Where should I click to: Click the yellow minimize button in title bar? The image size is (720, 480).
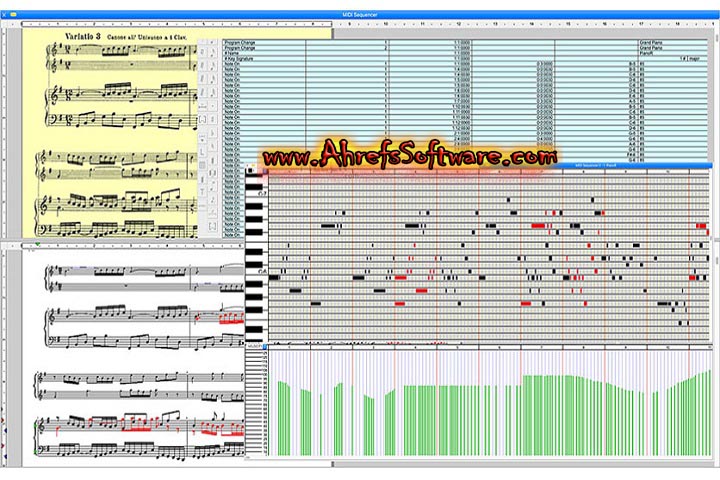[13, 14]
